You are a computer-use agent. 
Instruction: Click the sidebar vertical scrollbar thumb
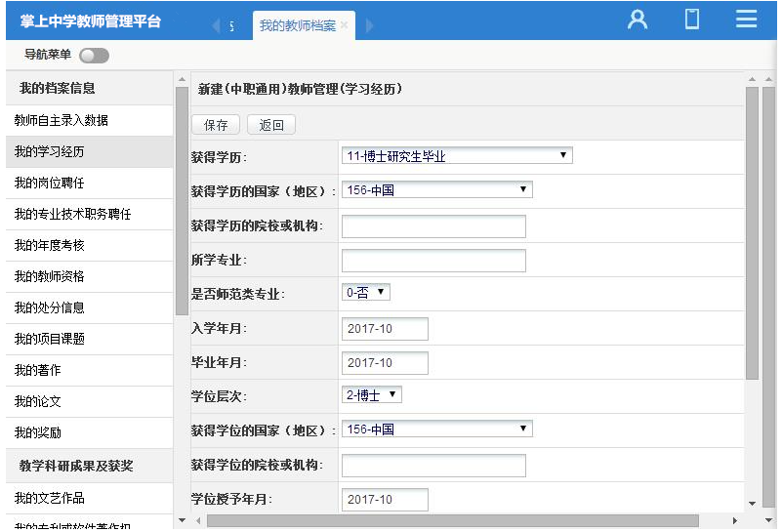tap(182, 201)
